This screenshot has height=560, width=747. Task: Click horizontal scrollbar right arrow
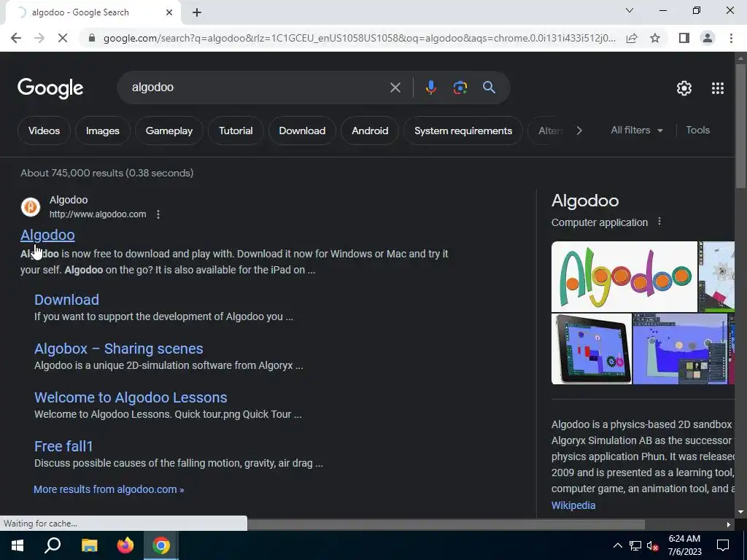[x=729, y=524]
